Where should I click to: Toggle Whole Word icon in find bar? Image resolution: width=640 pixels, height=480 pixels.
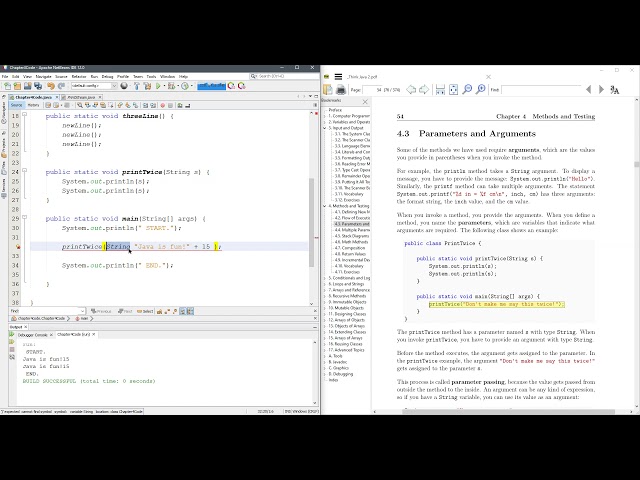pyautogui.click(x=167, y=311)
